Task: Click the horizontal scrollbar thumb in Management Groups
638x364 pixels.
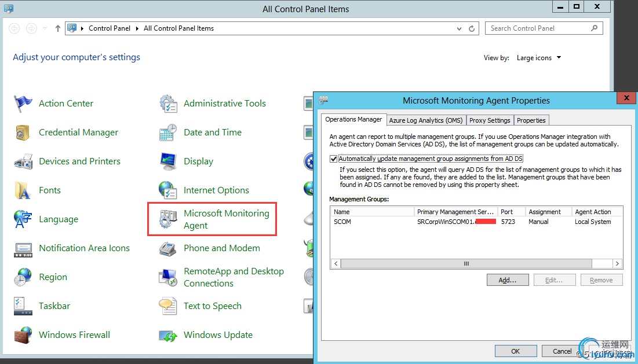Action: coord(466,264)
